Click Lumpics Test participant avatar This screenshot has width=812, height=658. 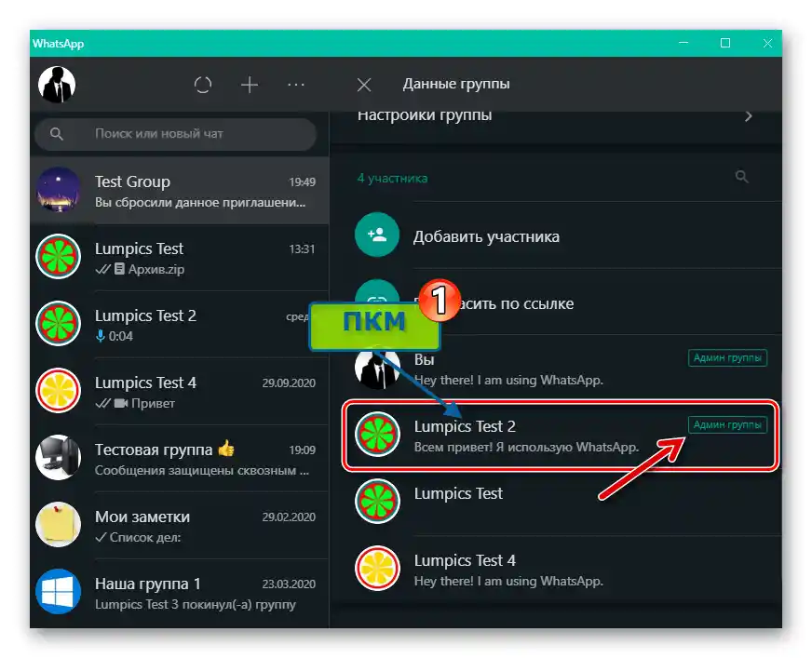tap(377, 501)
